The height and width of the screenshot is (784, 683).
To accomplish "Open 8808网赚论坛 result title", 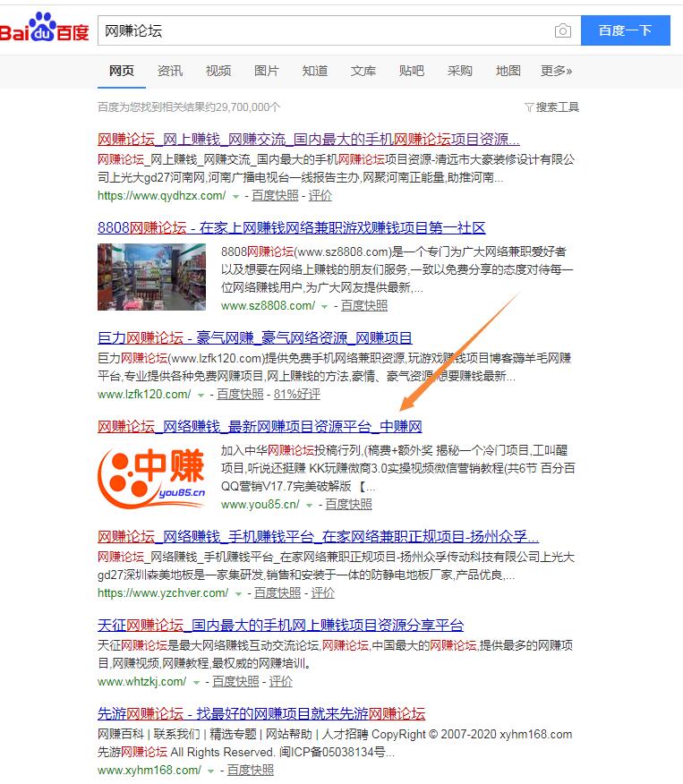I will click(x=292, y=227).
